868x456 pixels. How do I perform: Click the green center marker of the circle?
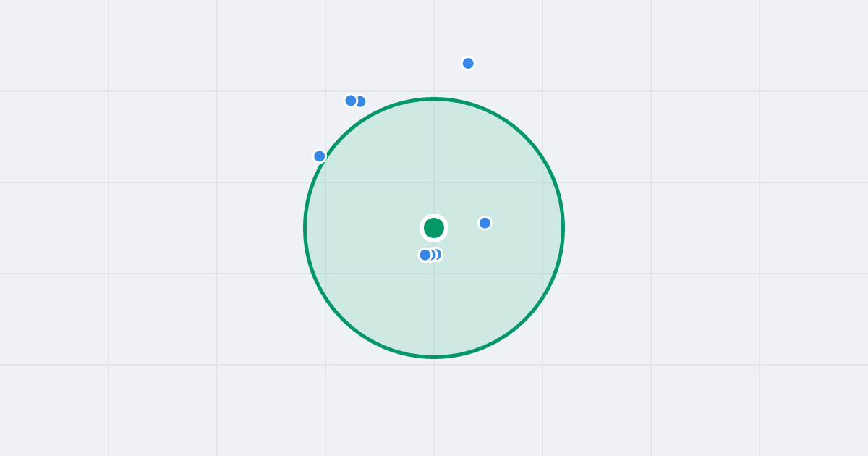434,228
